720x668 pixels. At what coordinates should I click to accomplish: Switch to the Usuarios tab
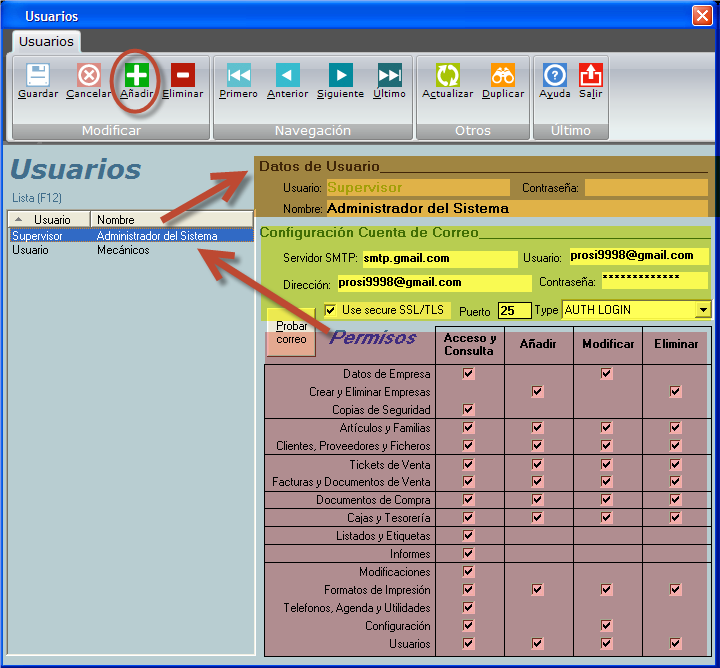(46, 42)
